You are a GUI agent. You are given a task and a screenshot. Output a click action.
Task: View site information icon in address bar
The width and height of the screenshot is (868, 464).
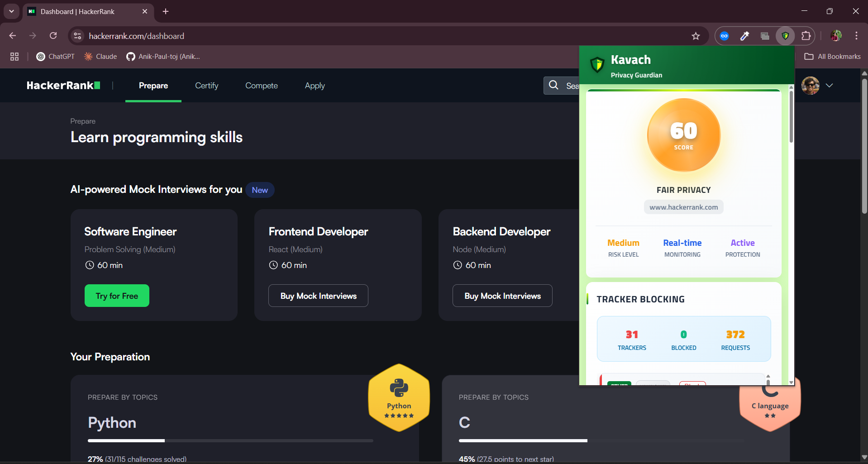coord(78,36)
